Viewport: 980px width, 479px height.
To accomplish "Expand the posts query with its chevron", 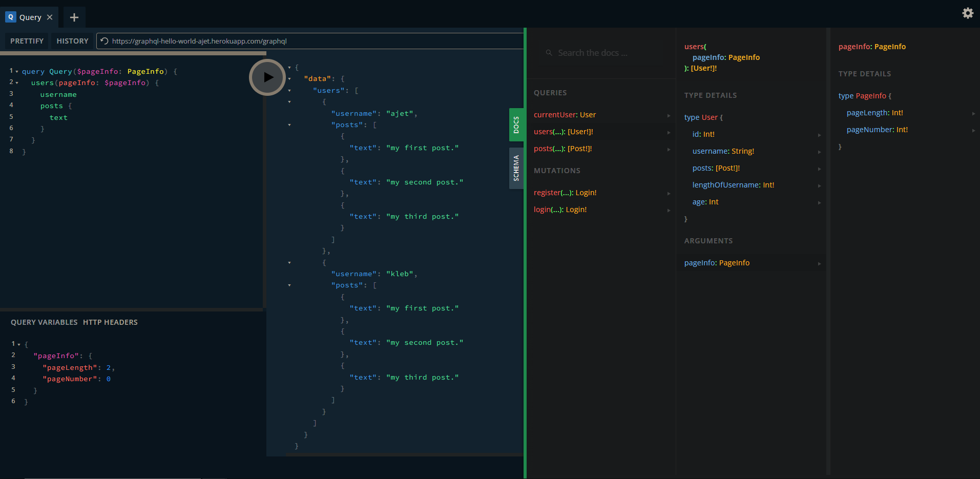I will 668,150.
